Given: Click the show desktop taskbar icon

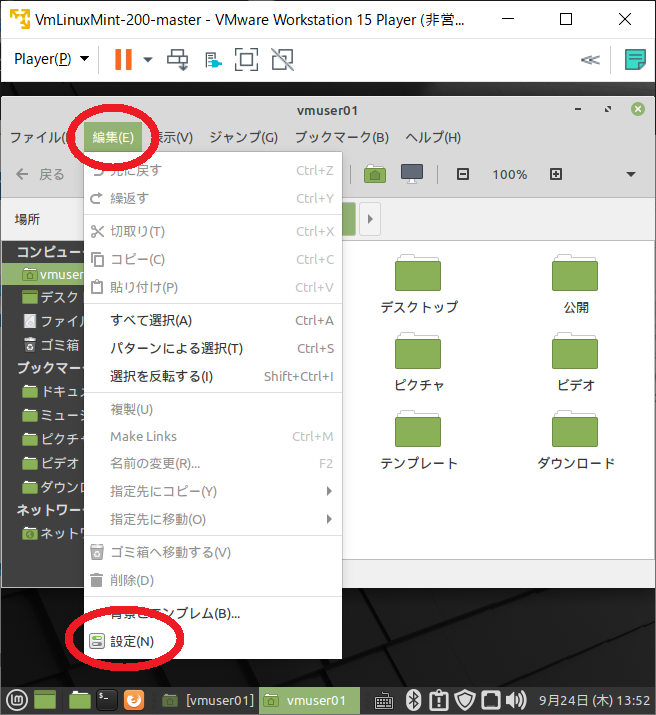Looking at the screenshot, I should click(x=45, y=700).
